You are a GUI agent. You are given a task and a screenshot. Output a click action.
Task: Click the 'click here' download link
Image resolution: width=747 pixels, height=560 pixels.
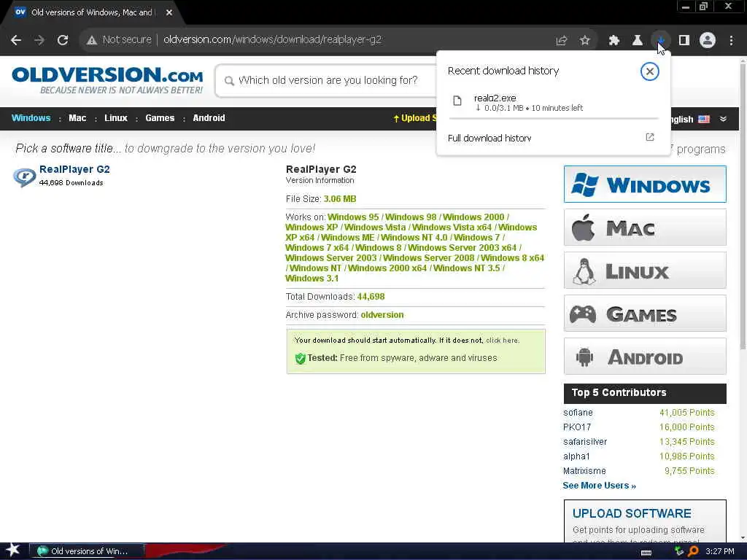[x=502, y=341]
